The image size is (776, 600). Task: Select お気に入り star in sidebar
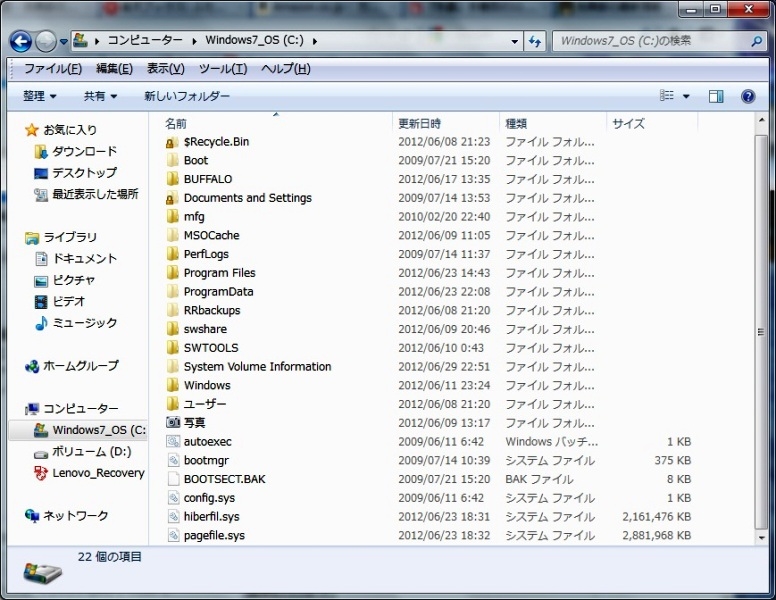click(32, 130)
